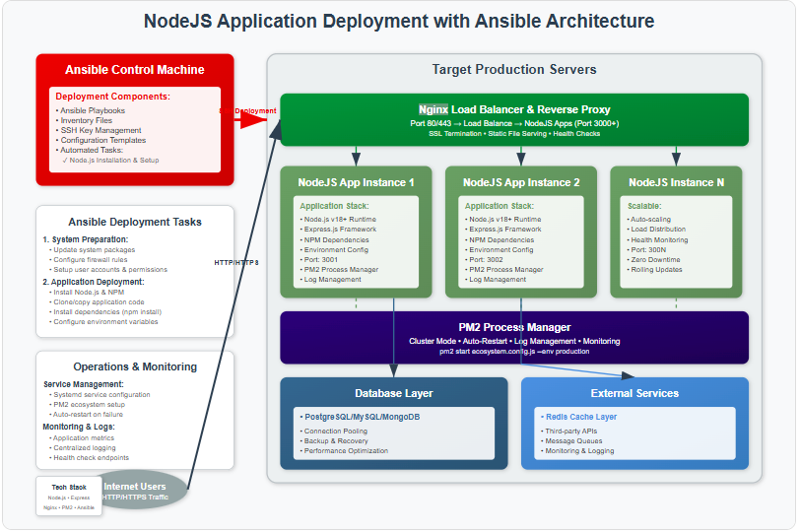Screen dimensions: 800x532
Task: Click the Ansible Control Machine red header
Action: tap(135, 70)
